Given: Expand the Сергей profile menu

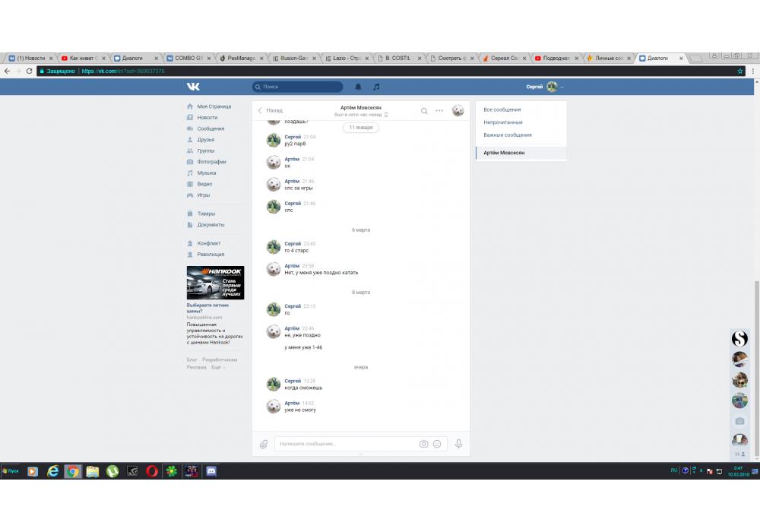Looking at the screenshot, I should click(x=545, y=87).
